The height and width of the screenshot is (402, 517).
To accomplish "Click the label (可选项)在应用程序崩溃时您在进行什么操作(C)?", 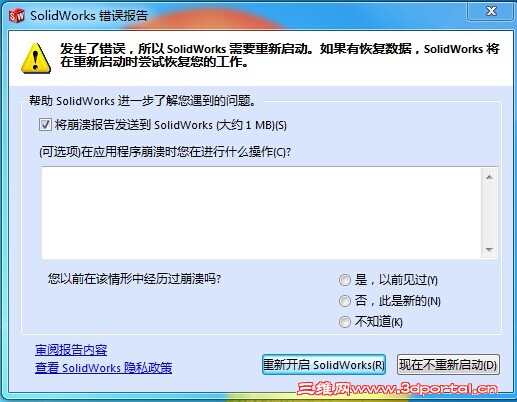I will (165, 152).
